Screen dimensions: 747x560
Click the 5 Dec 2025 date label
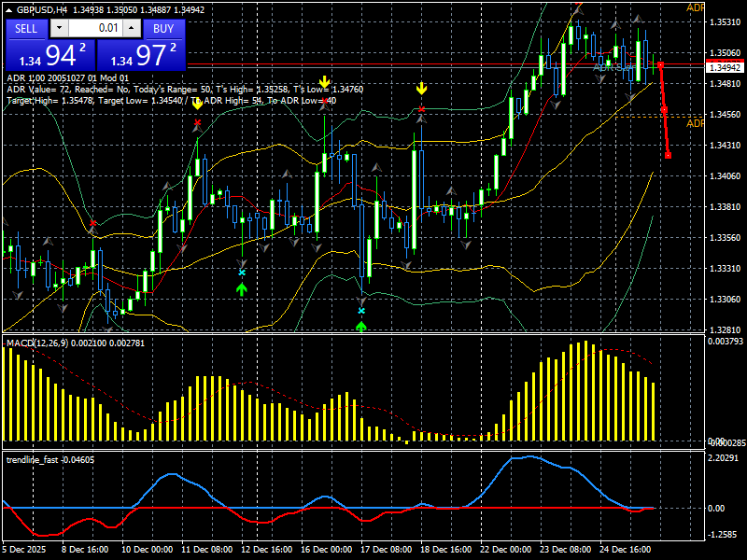[24, 549]
